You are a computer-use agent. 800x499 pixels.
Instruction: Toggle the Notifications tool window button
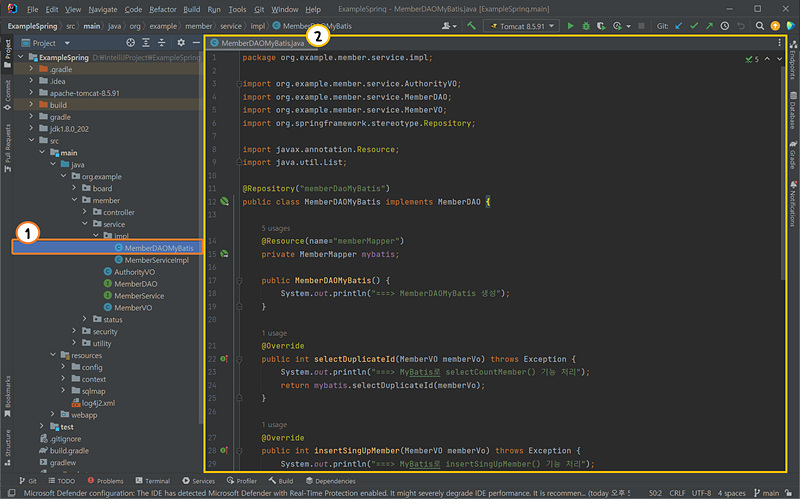(x=793, y=203)
